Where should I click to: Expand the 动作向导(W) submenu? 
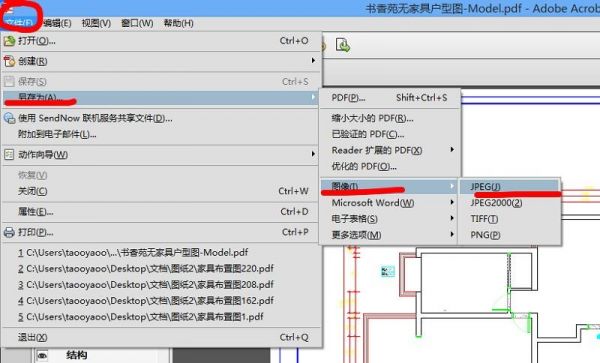[161, 155]
